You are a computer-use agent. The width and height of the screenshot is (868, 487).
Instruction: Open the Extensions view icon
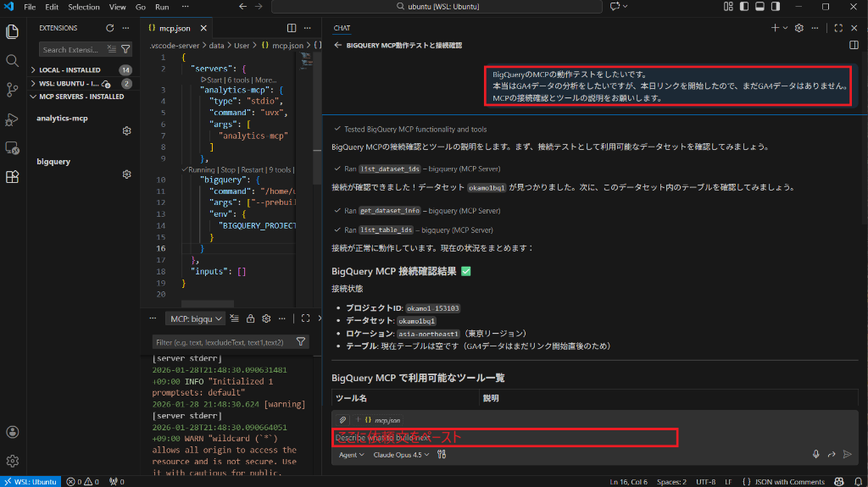pos(12,177)
